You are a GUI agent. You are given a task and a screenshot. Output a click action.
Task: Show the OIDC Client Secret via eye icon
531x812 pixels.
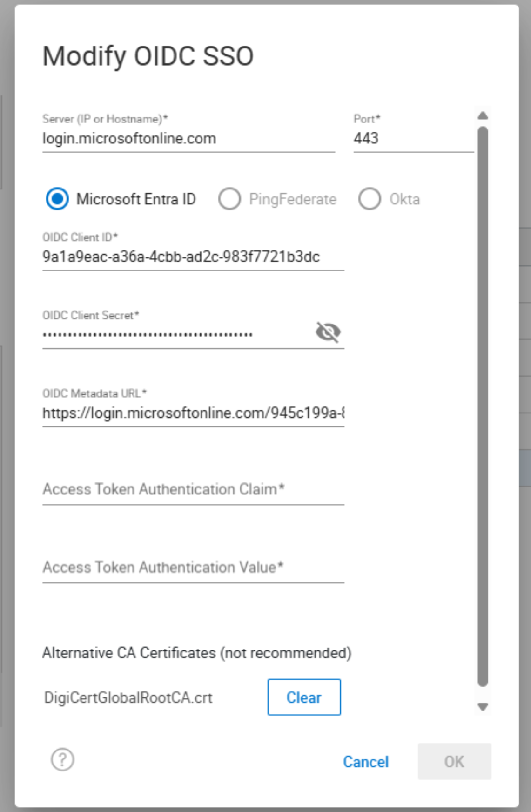(328, 332)
